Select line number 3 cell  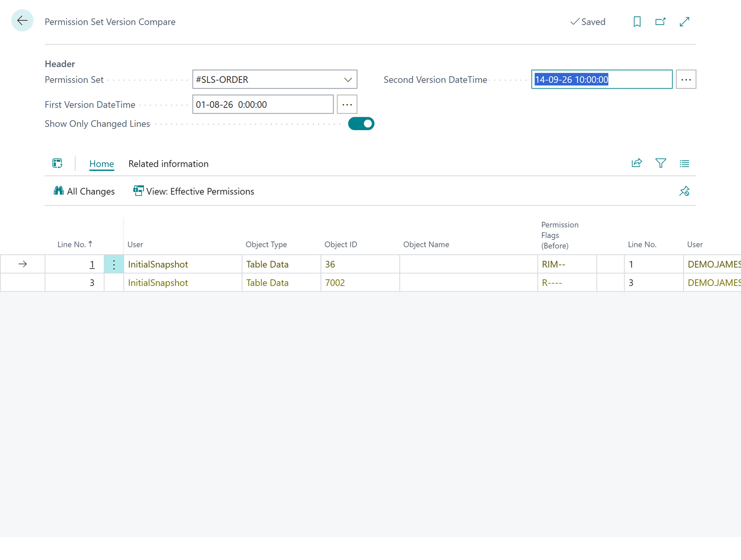(x=74, y=283)
